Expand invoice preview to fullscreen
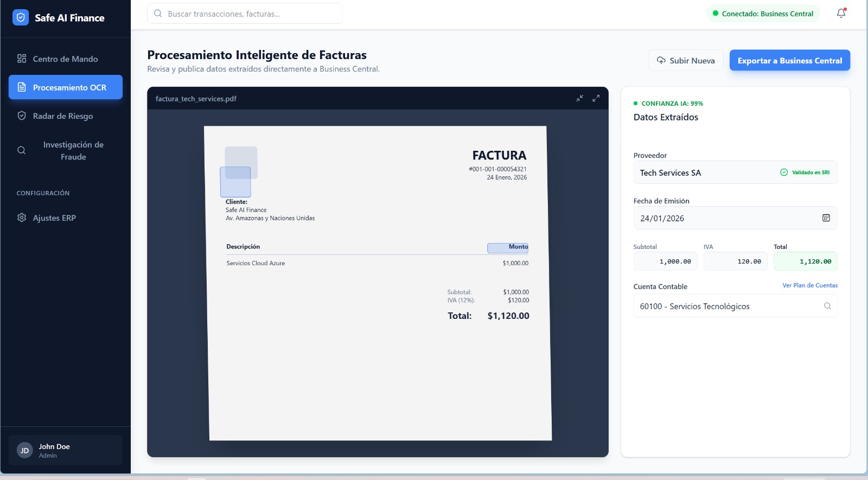 596,98
